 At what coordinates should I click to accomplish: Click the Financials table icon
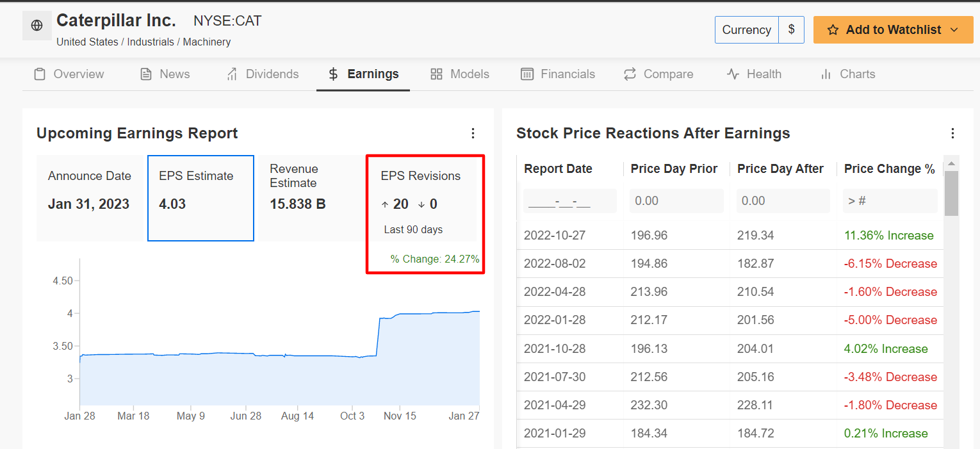527,74
